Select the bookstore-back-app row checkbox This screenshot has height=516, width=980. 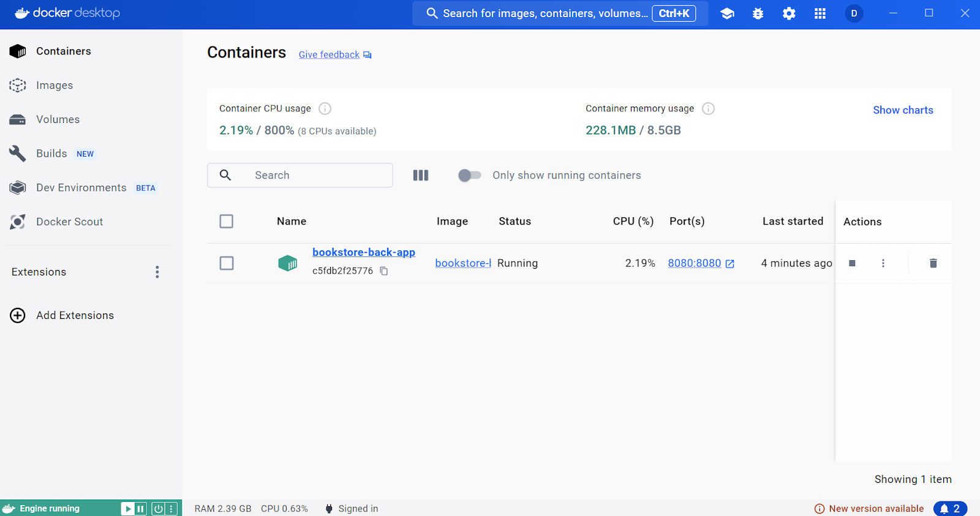tap(227, 263)
